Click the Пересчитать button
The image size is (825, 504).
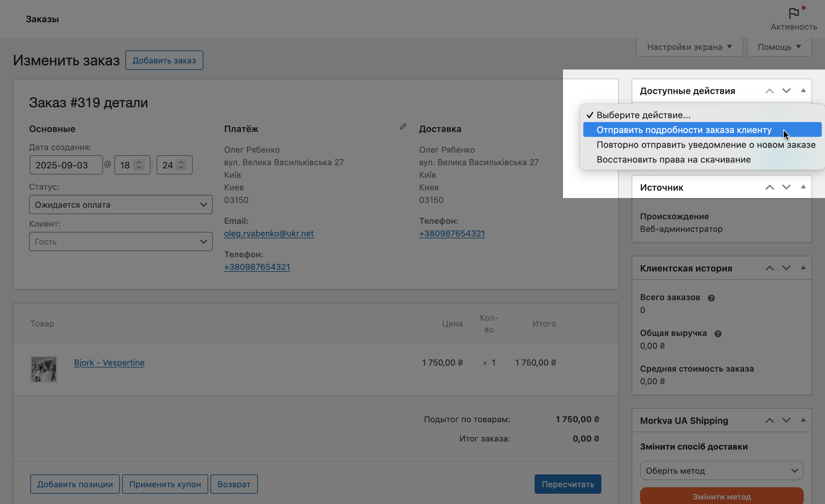[x=568, y=484]
